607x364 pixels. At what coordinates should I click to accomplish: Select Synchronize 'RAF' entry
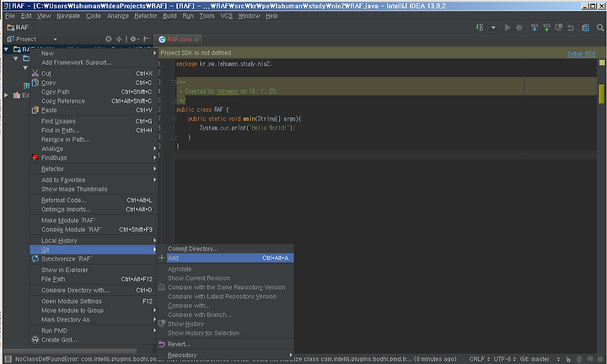pos(94,259)
